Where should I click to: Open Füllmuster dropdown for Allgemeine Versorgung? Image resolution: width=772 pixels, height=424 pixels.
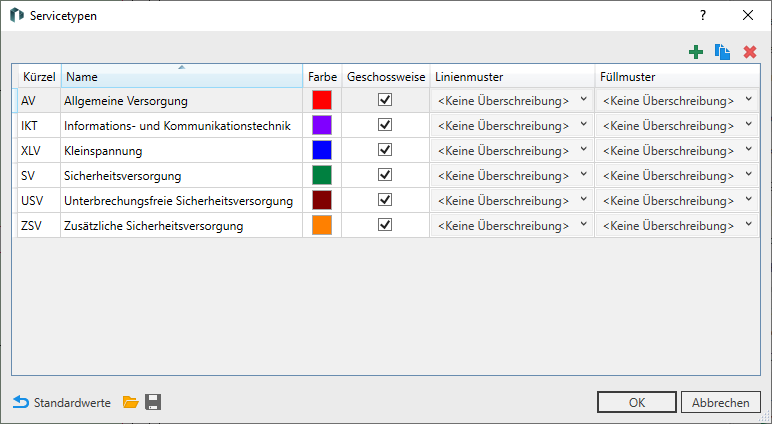pos(677,100)
